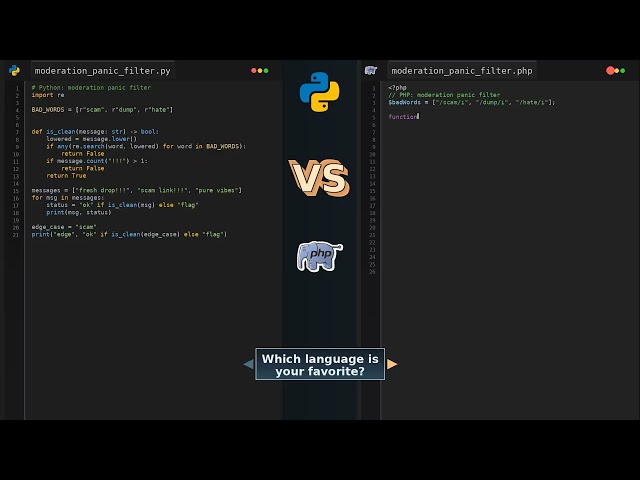Click the "<?php" opening tag line
Image resolution: width=640 pixels, height=480 pixels.
398,87
